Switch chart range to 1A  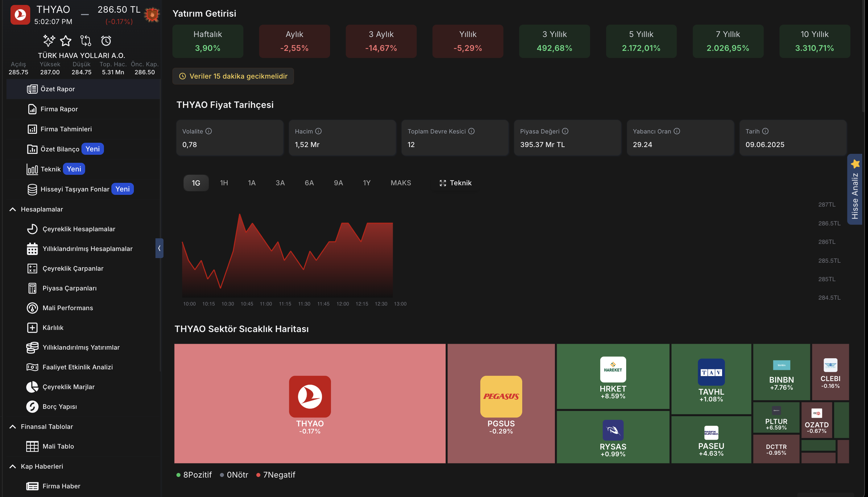(252, 183)
